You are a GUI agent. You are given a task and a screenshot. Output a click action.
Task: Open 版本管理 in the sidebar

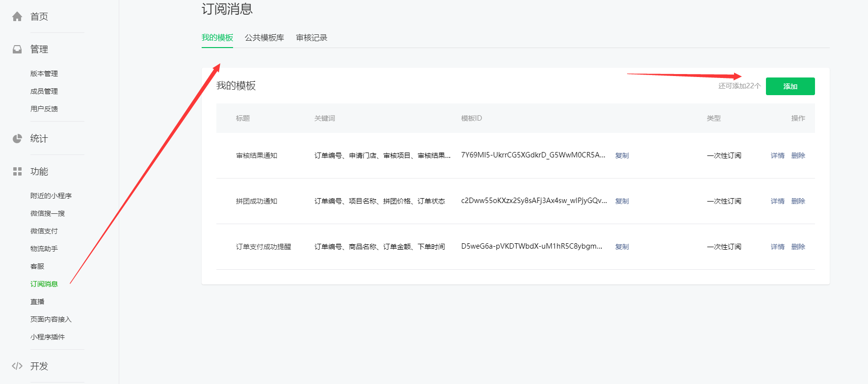pos(44,74)
